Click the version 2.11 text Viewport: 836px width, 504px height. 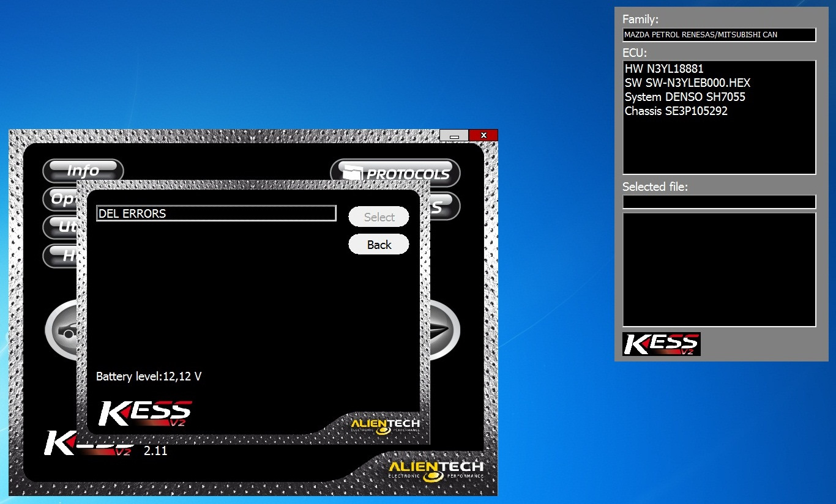pos(155,451)
